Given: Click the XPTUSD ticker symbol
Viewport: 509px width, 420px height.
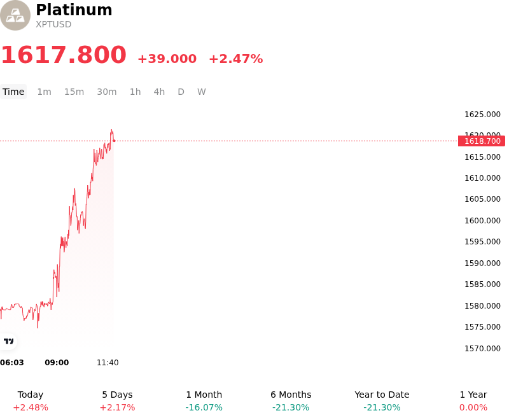Looking at the screenshot, I should tap(53, 24).
